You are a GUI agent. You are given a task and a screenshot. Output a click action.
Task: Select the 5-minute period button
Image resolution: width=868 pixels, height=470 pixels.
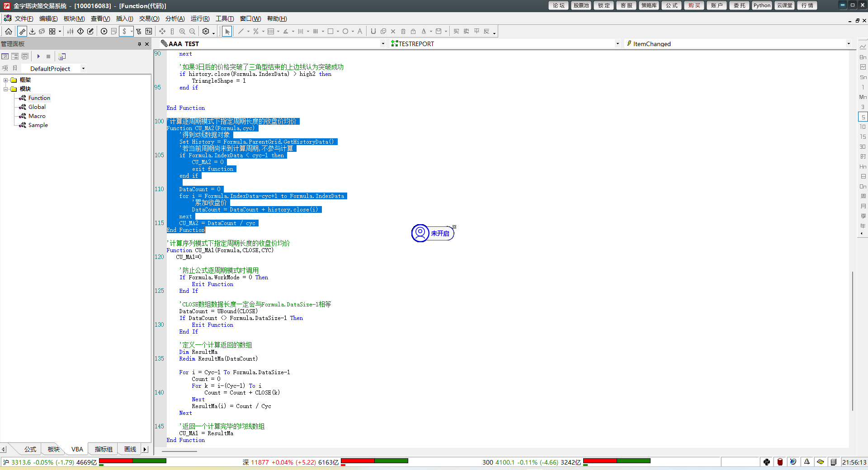[863, 117]
